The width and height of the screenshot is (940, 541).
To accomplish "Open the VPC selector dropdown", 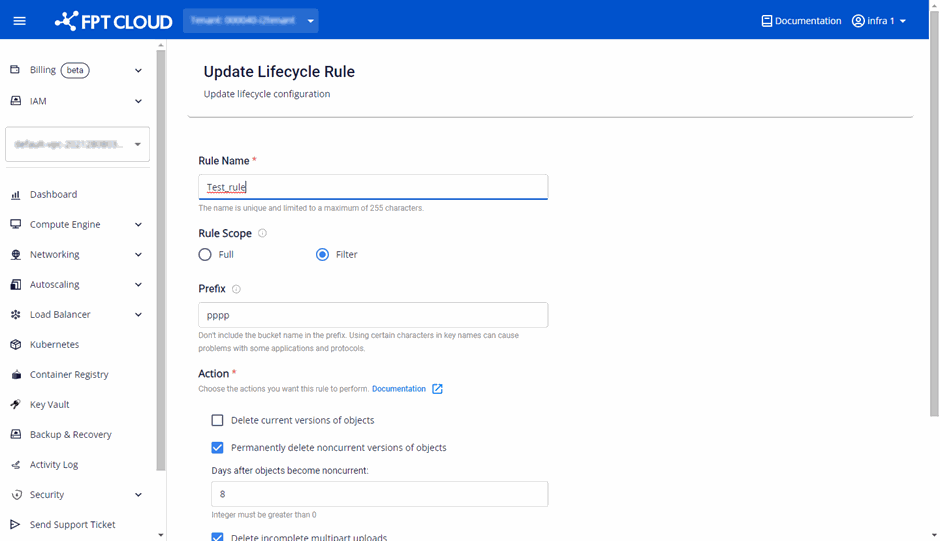I will 77,144.
